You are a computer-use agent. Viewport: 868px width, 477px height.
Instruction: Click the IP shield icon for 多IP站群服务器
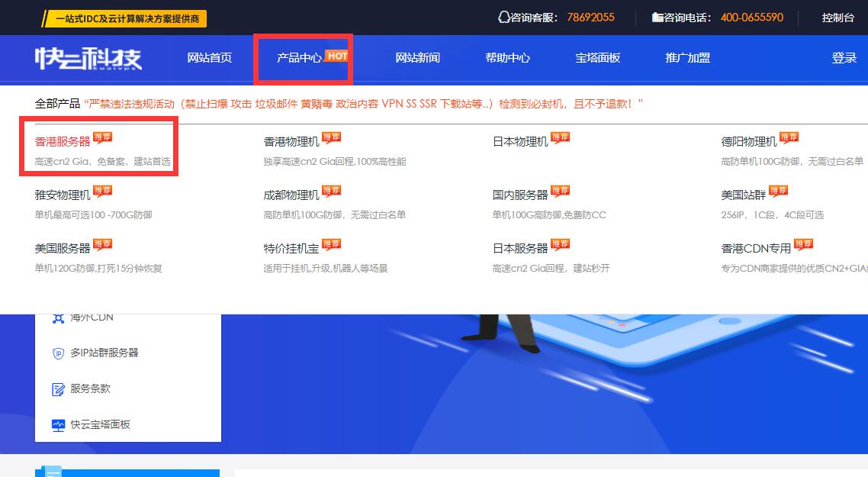coord(59,353)
